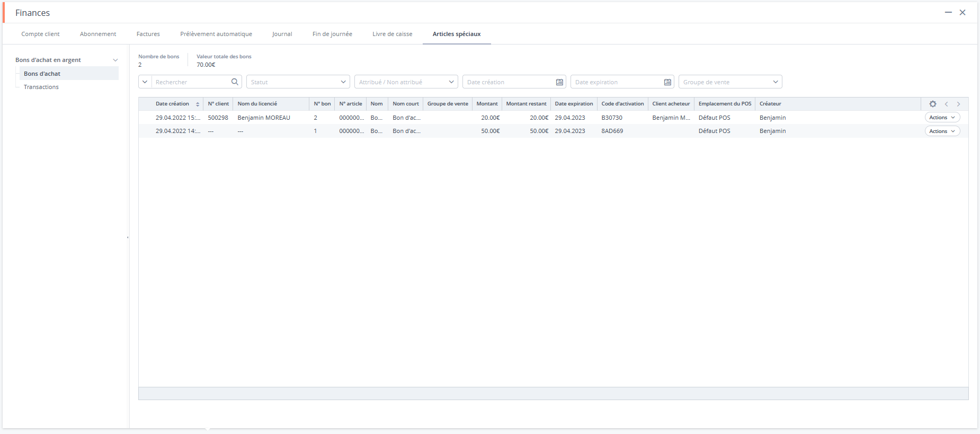Switch to Abonnement tab

click(x=98, y=34)
